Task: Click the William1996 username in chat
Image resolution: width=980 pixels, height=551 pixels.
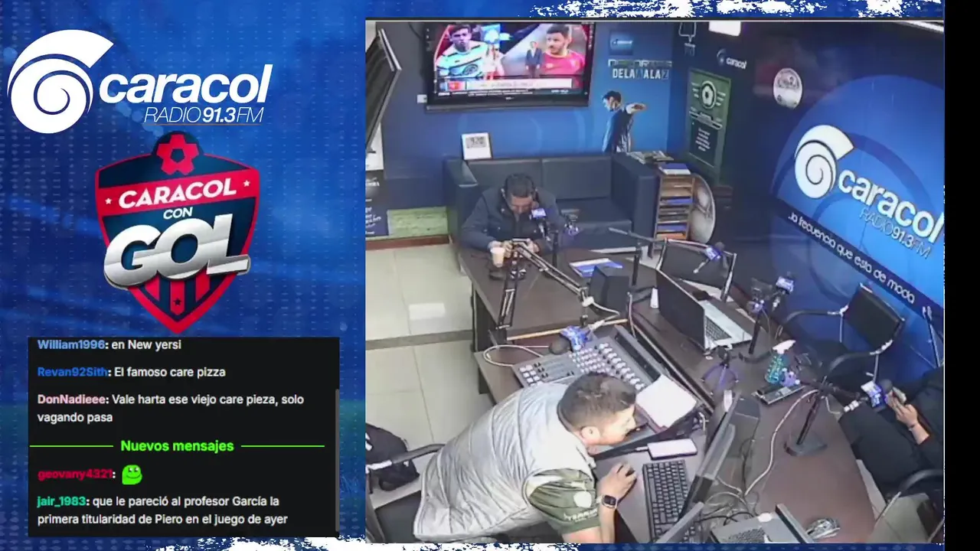Action: (71, 345)
